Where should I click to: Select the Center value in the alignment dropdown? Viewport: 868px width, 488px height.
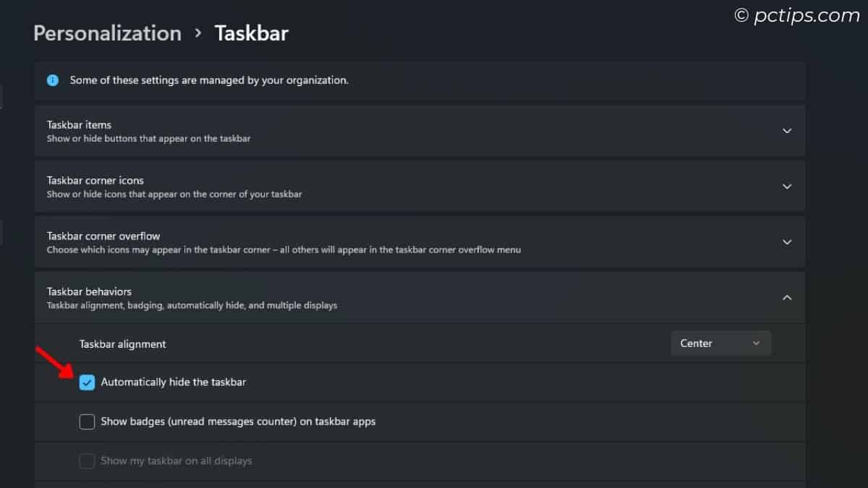tap(696, 343)
